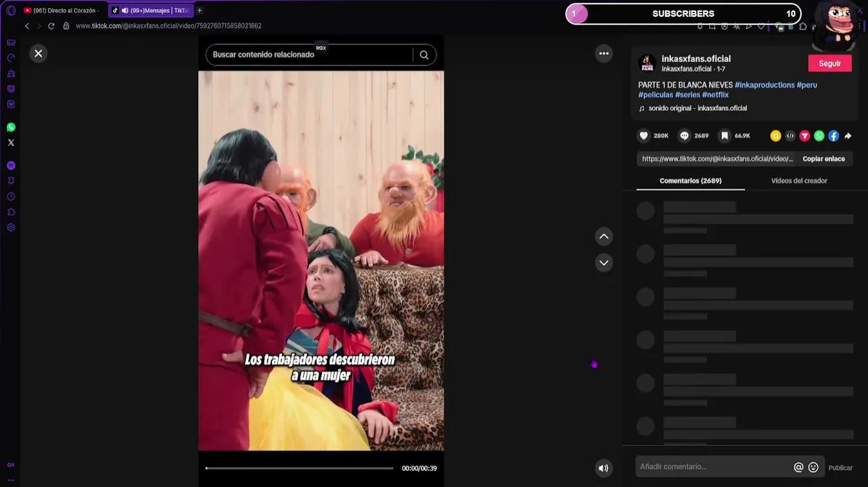Click the @ mention icon in comment box
This screenshot has width=868, height=487.
point(798,467)
